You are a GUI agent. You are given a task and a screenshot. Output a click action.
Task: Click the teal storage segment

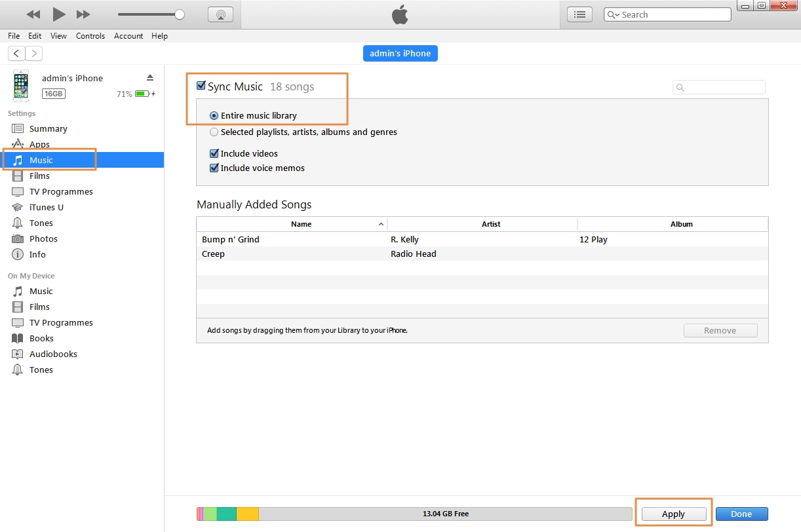coord(227,514)
